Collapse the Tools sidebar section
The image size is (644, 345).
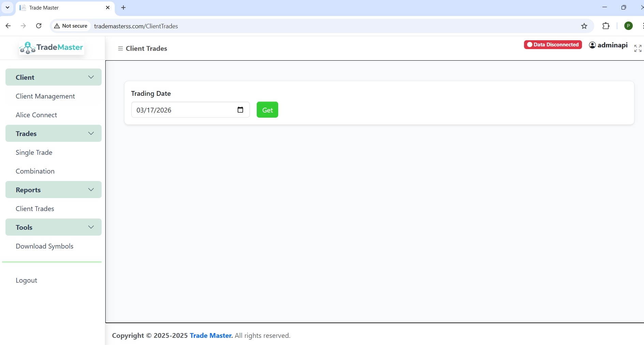(54, 227)
